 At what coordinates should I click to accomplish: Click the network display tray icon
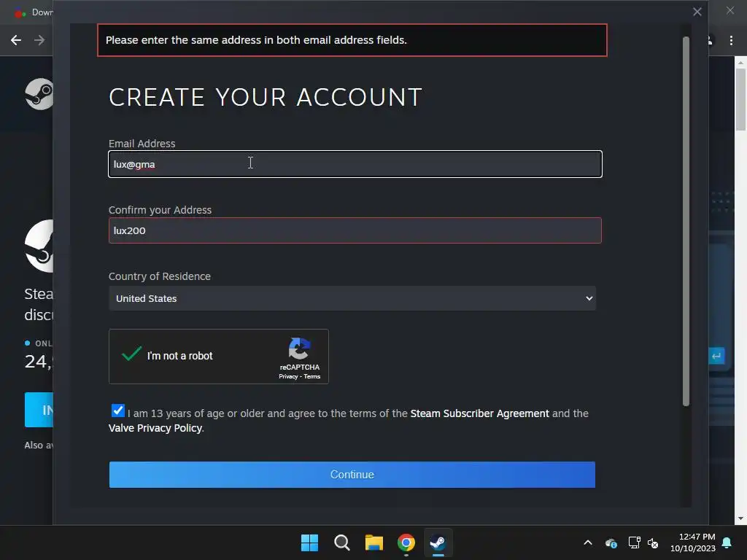tap(634, 542)
